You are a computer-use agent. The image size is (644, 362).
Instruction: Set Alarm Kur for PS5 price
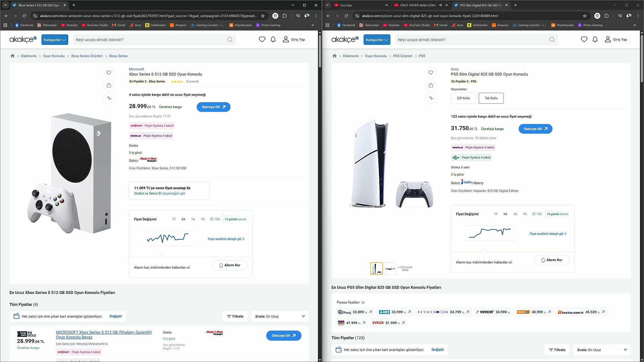tap(552, 260)
